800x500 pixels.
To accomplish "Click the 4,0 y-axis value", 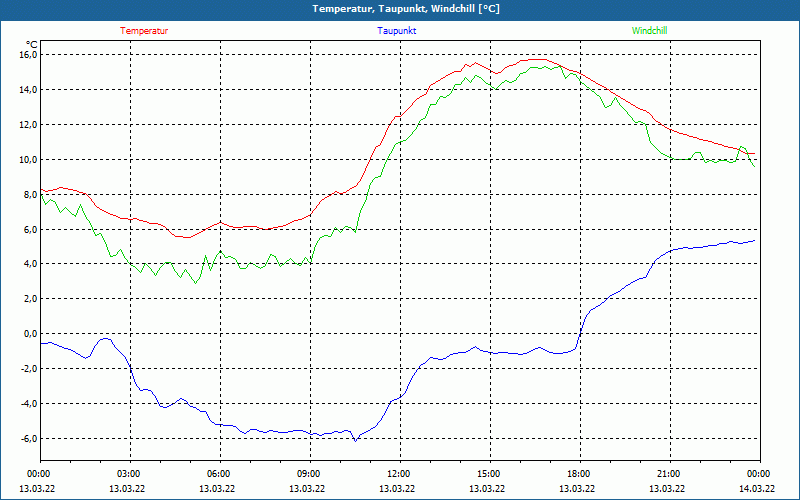I will pos(31,264).
